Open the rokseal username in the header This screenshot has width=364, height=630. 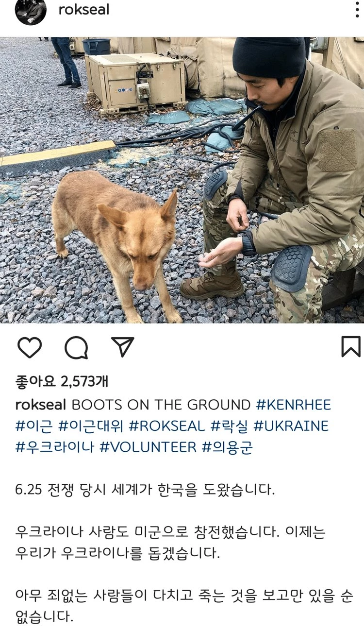pos(83,10)
